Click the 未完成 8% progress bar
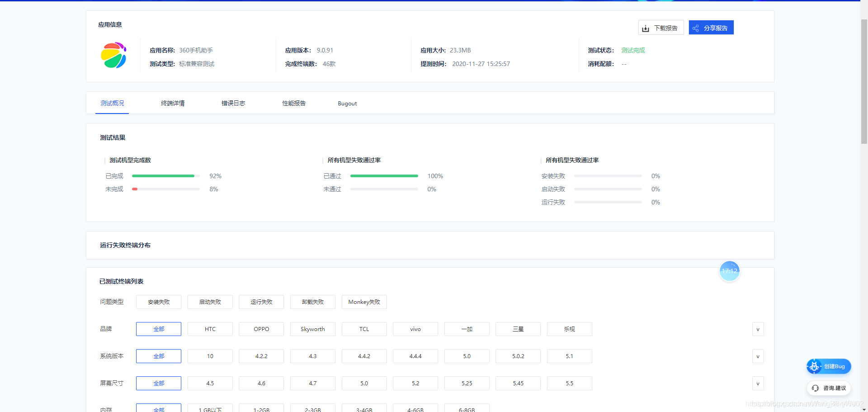Screen dimensions: 868x412 pyautogui.click(x=166, y=189)
